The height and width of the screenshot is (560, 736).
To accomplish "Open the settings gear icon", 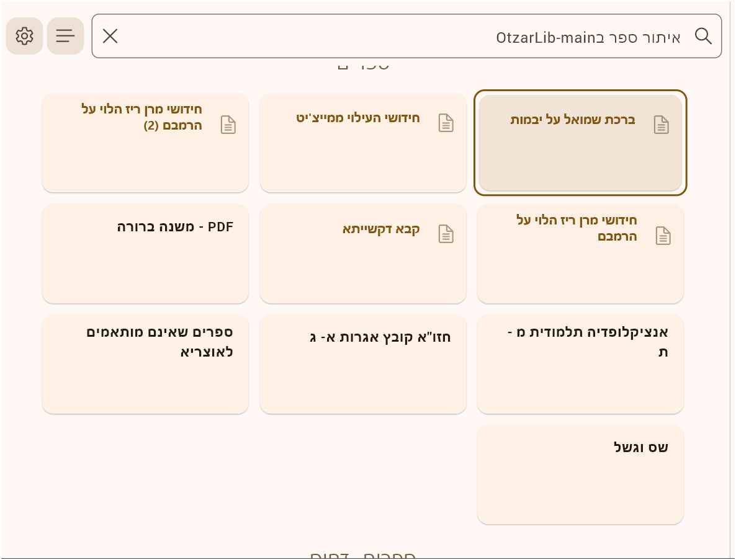I will (24, 36).
